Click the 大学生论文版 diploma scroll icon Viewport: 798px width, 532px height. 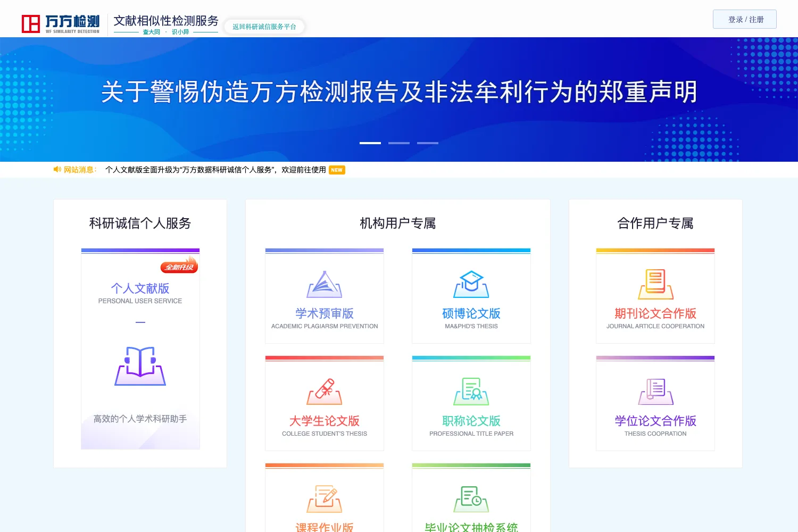click(325, 392)
